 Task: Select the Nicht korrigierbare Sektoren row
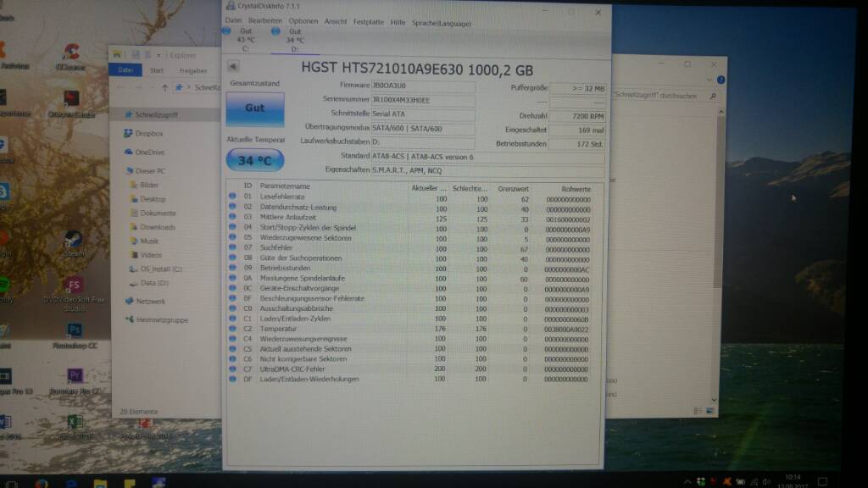click(410, 359)
